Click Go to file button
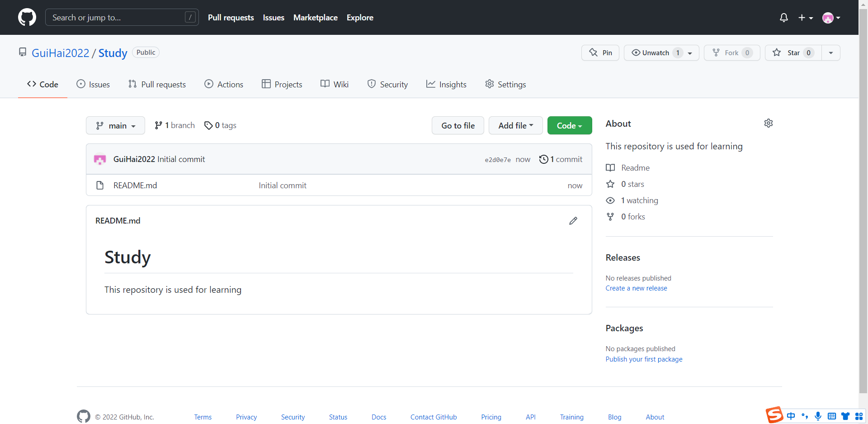This screenshot has width=868, height=424. coord(458,125)
